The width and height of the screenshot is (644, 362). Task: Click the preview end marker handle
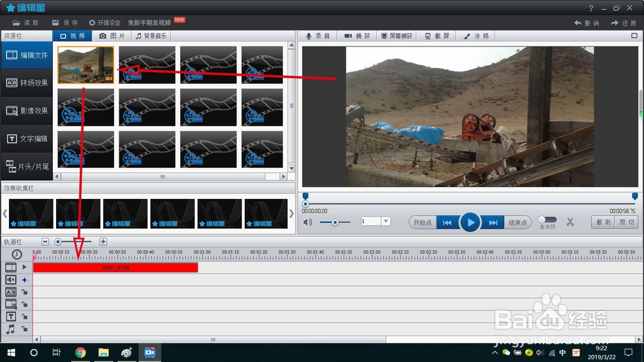click(634, 196)
